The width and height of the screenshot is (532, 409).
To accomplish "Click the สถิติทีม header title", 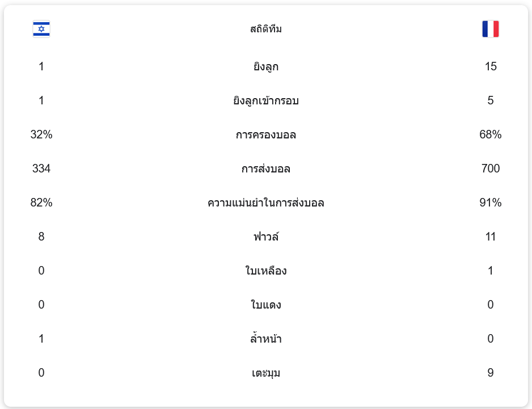I will (265, 29).
